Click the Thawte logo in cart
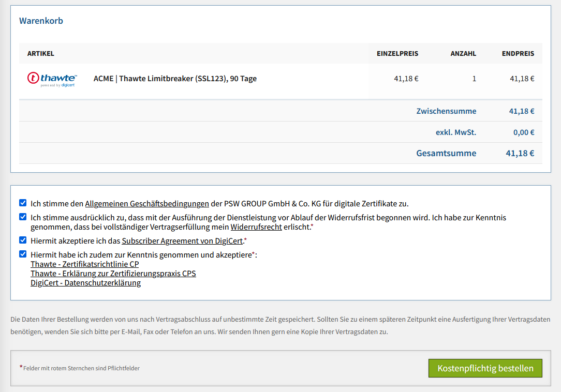The width and height of the screenshot is (561, 392). (x=52, y=79)
